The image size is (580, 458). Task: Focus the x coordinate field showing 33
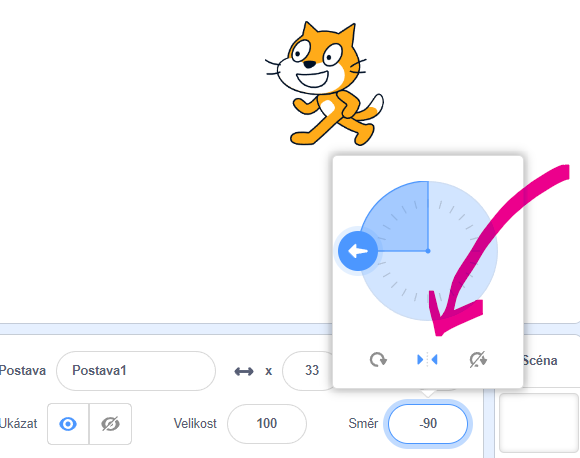(308, 371)
